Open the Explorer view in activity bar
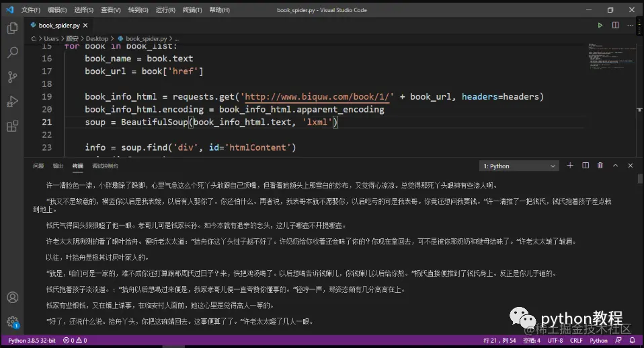This screenshot has height=348, width=644. point(12,28)
